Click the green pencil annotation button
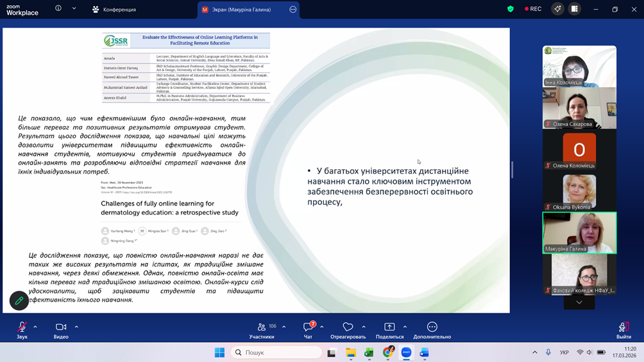Image resolution: width=644 pixels, height=362 pixels. [x=19, y=300]
